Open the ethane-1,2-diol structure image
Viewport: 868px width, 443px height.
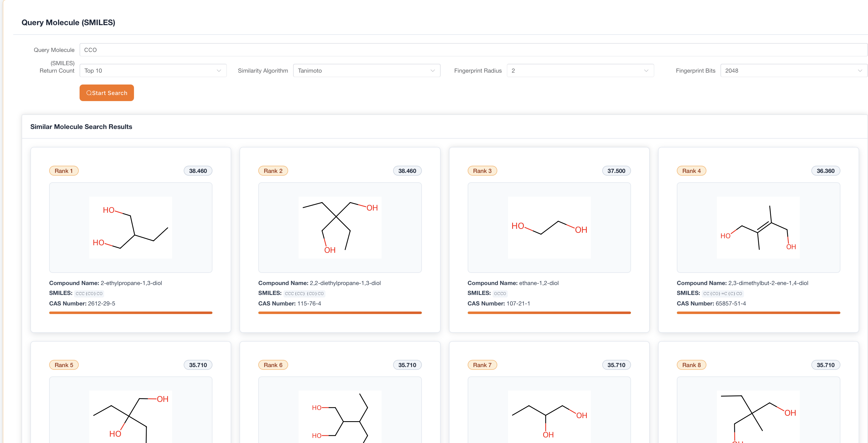[x=549, y=227]
